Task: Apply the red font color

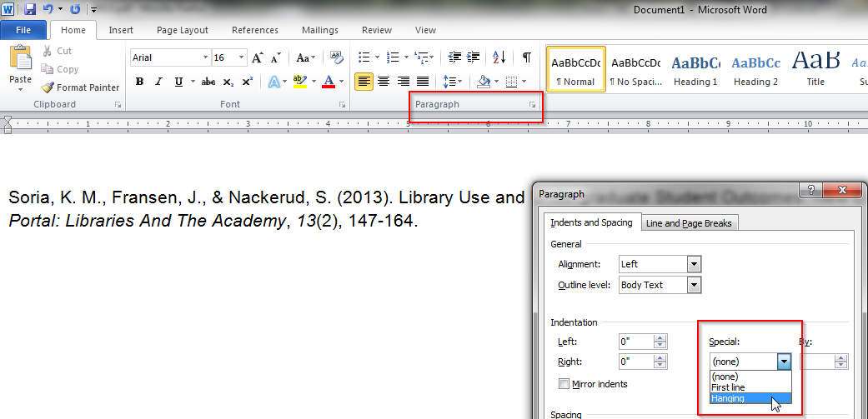Action: click(x=329, y=82)
